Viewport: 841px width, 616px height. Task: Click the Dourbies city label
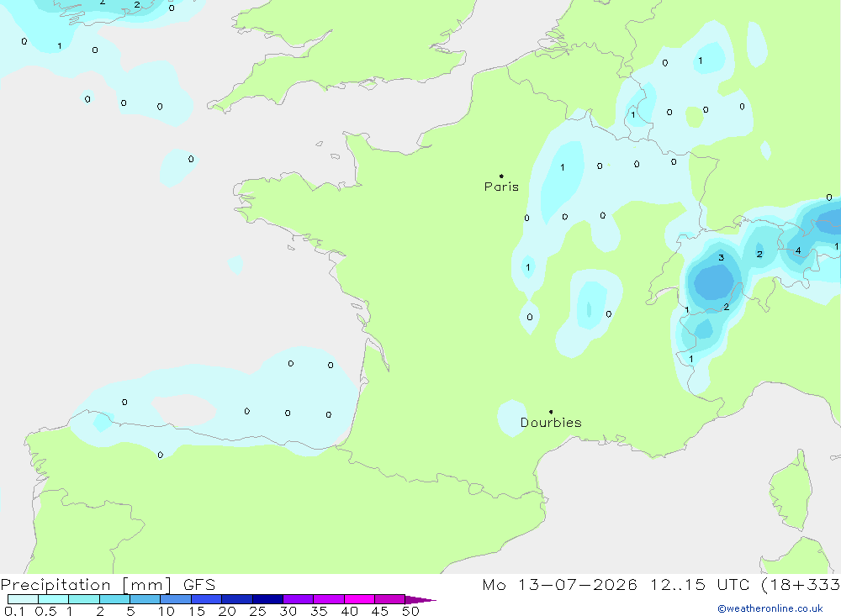(x=551, y=423)
